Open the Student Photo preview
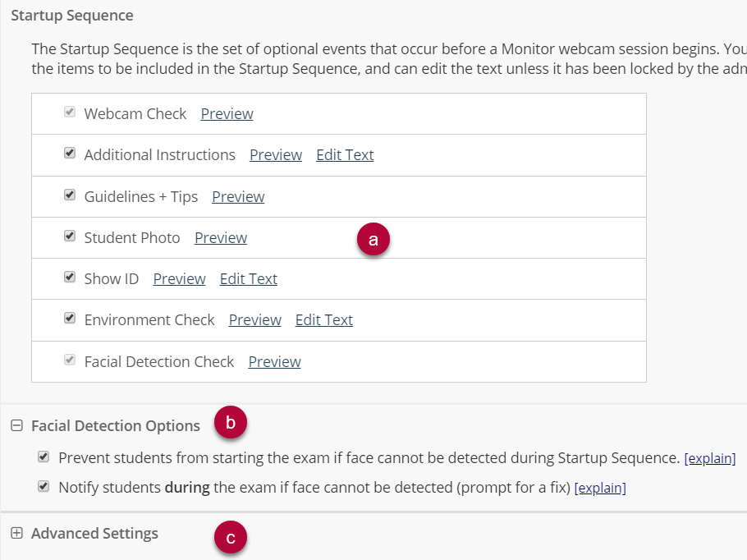This screenshot has width=747, height=560. click(x=221, y=238)
